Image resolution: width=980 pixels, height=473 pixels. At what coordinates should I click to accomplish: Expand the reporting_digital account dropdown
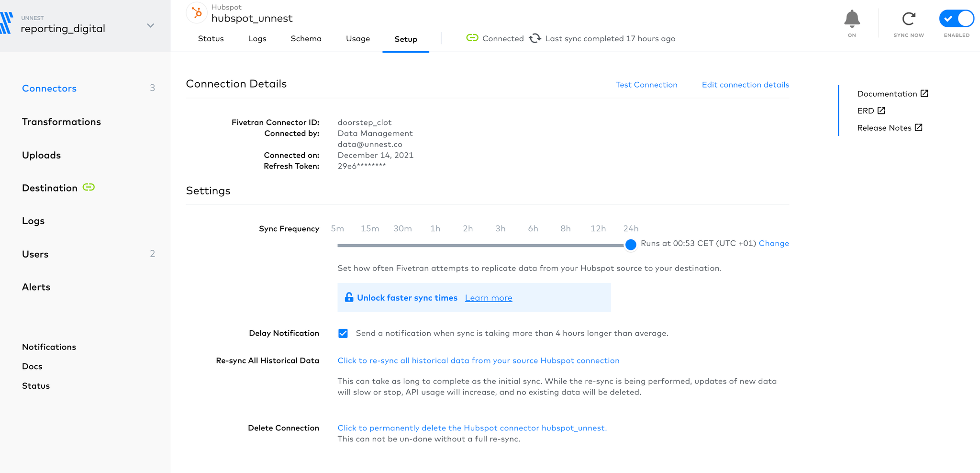click(150, 26)
